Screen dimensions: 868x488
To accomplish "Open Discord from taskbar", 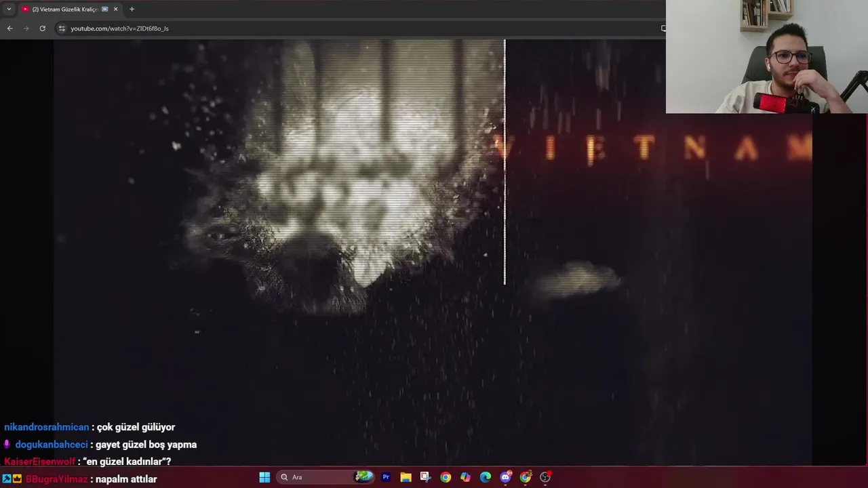I will (505, 477).
